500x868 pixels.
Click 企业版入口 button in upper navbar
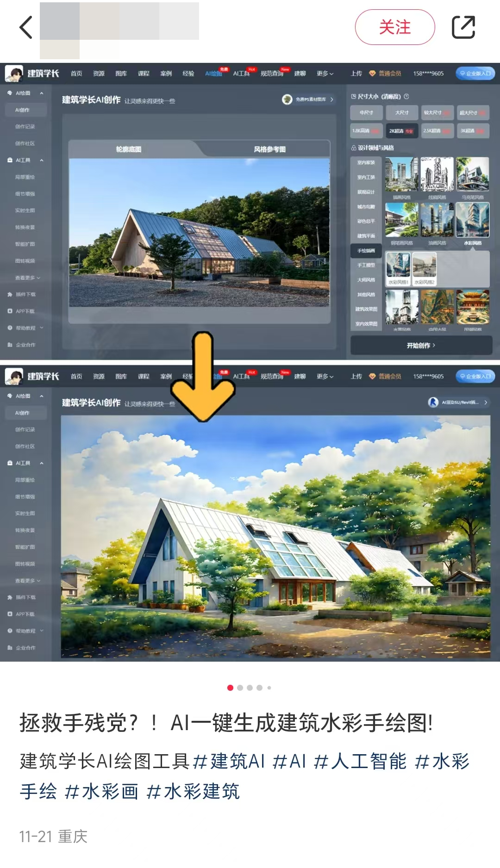coord(475,73)
